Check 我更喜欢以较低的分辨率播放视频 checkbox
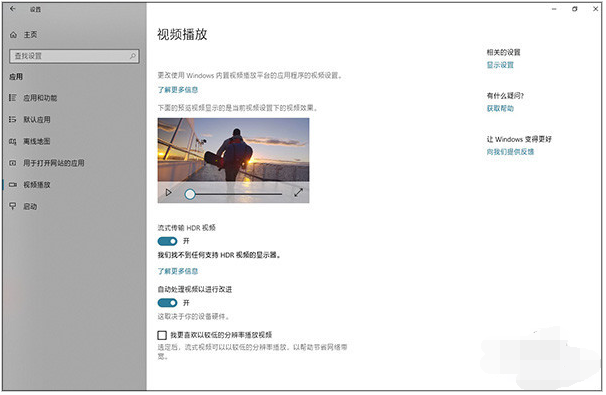 162,335
